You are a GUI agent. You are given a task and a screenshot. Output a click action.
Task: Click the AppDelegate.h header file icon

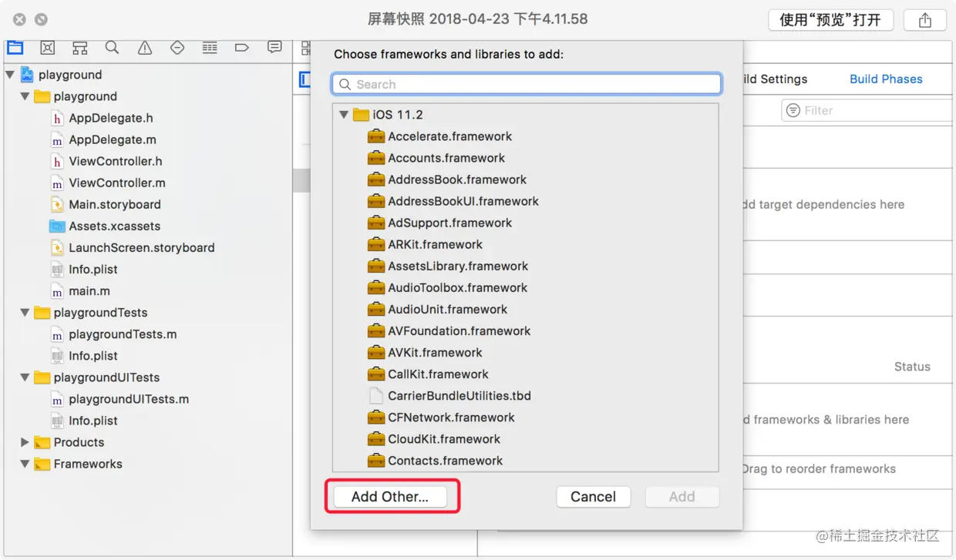coord(57,119)
